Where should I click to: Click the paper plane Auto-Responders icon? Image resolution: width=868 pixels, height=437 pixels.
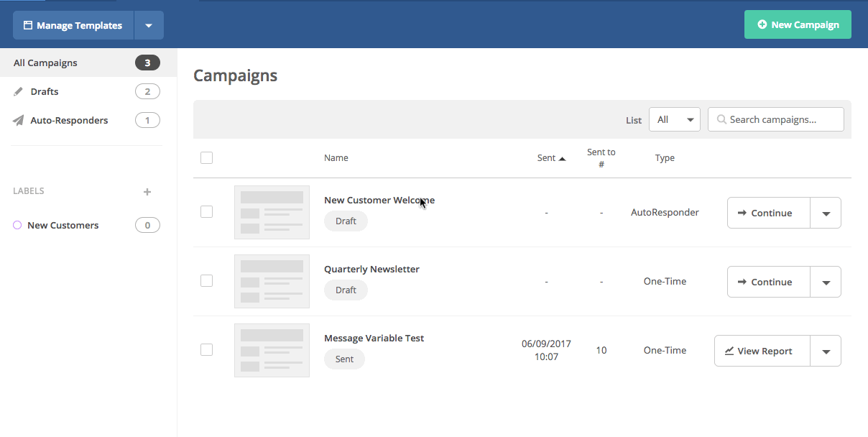point(19,121)
